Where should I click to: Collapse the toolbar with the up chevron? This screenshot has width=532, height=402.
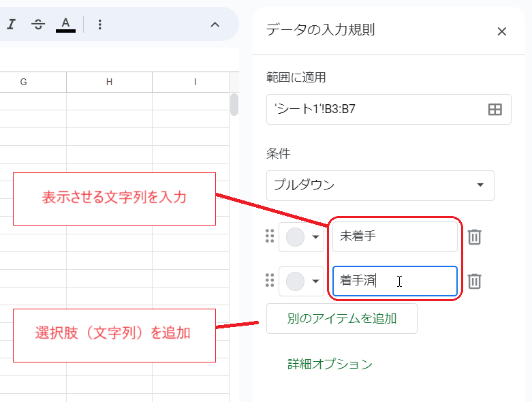(215, 25)
